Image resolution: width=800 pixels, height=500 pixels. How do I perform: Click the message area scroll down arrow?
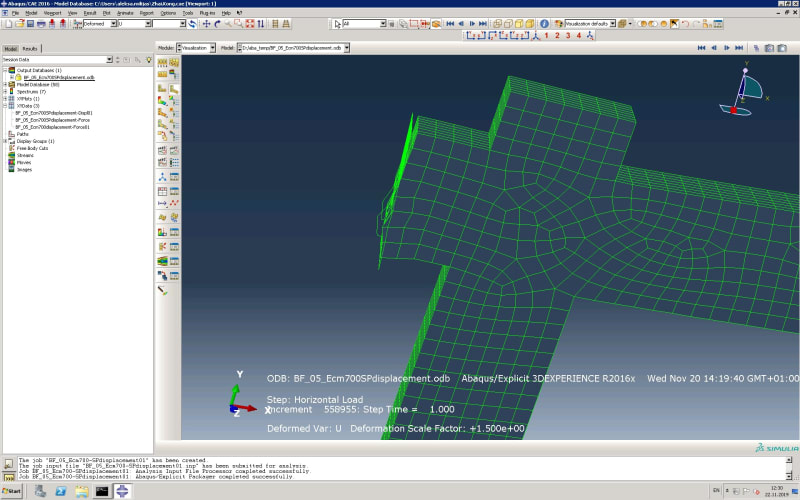[789, 476]
